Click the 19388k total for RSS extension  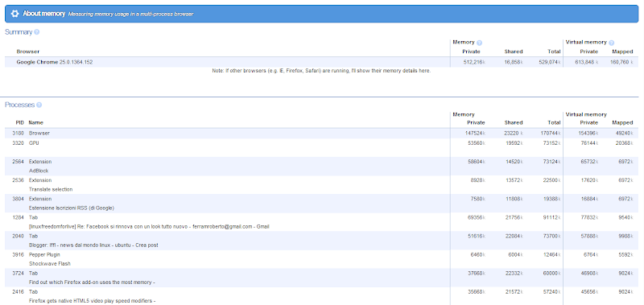click(x=552, y=199)
